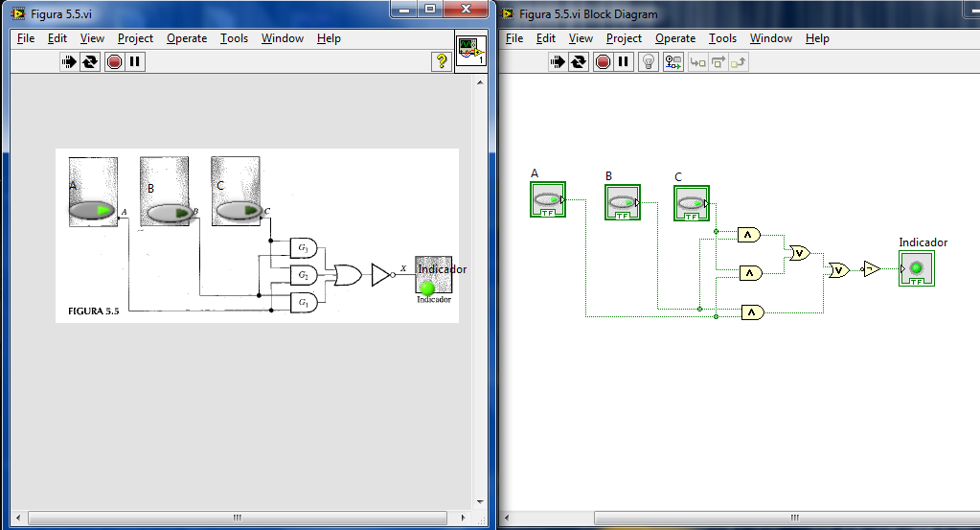The height and width of the screenshot is (530, 980).
Task: Select control C terminal in block diagram
Action: pyautogui.click(x=692, y=203)
